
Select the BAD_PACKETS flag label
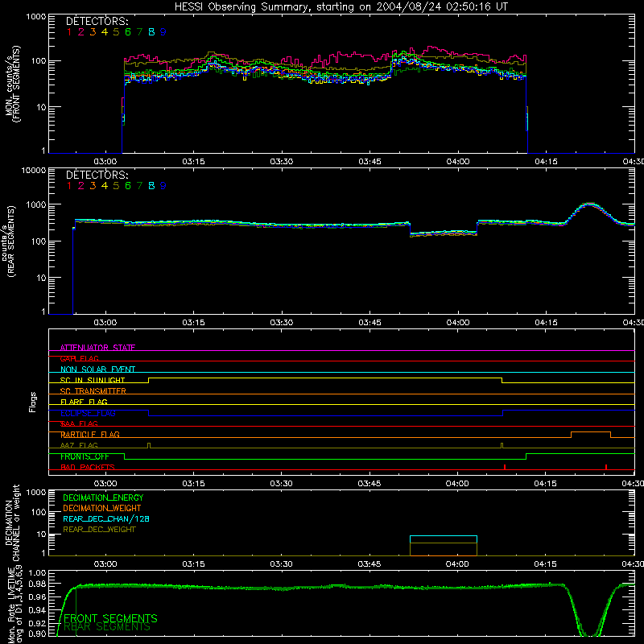88,468
